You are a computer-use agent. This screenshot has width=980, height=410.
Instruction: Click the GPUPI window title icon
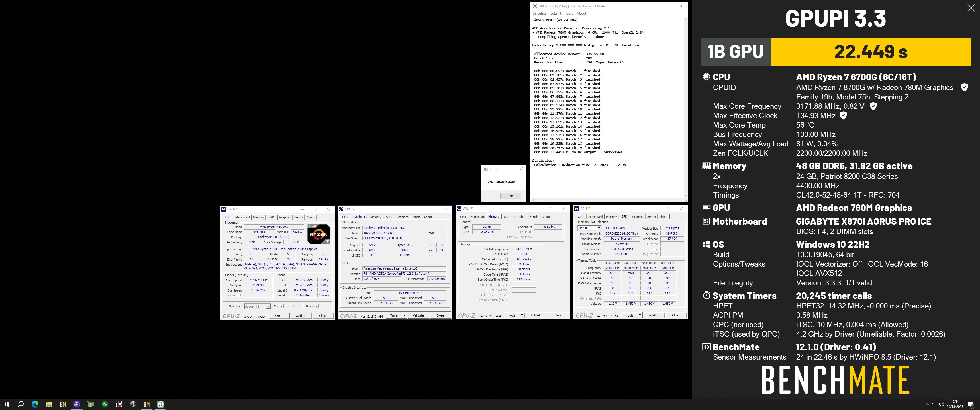coord(535,6)
